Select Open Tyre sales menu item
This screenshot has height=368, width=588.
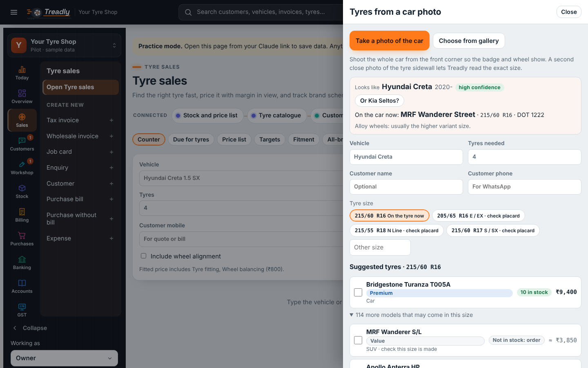80,87
